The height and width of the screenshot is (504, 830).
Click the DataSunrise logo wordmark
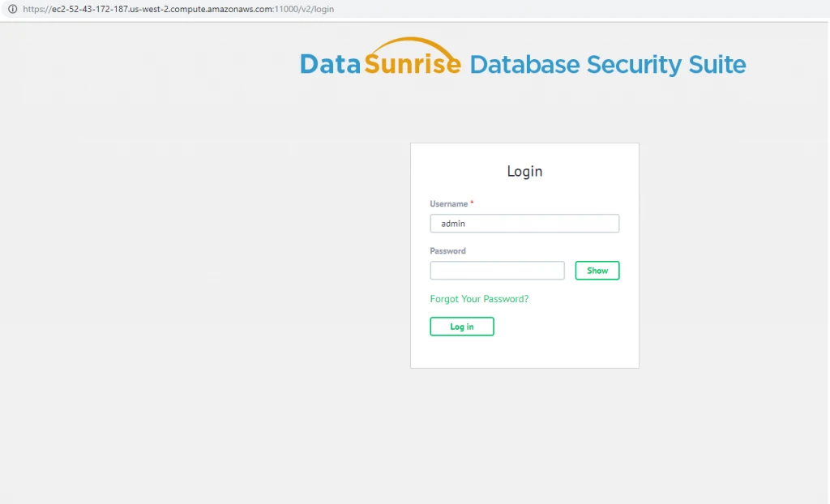379,64
